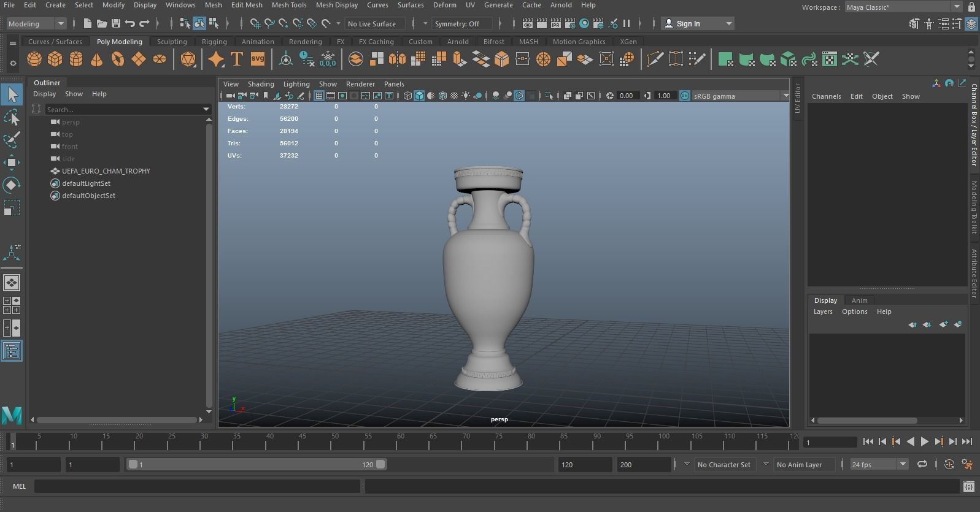Open the sRGB gamma view transform dropdown

[741, 96]
